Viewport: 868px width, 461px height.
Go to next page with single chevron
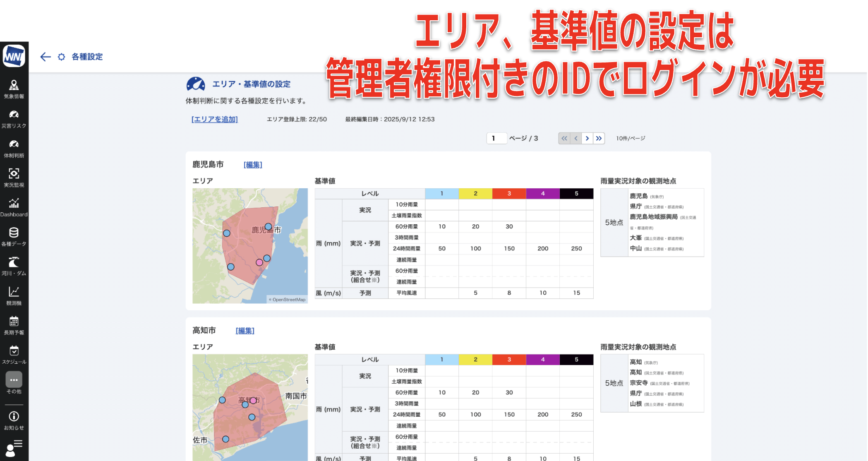tap(587, 138)
